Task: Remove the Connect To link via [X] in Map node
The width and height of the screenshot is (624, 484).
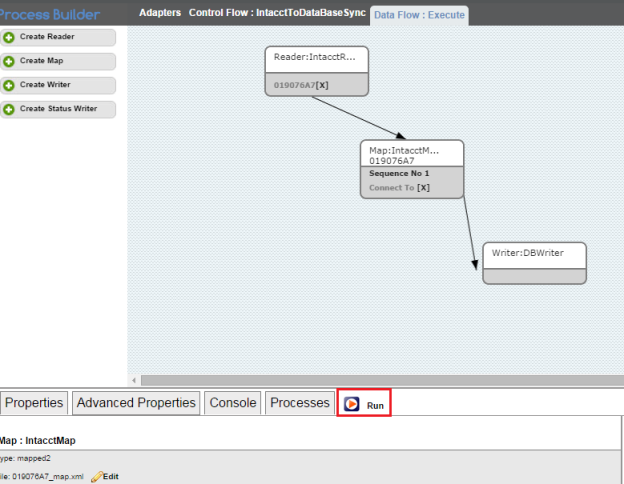Action: [x=423, y=187]
